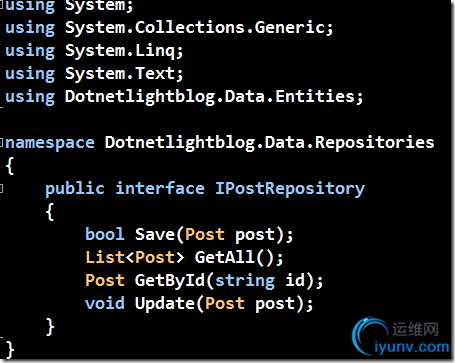Collapse the using directives outlining block

[x=1, y=5]
